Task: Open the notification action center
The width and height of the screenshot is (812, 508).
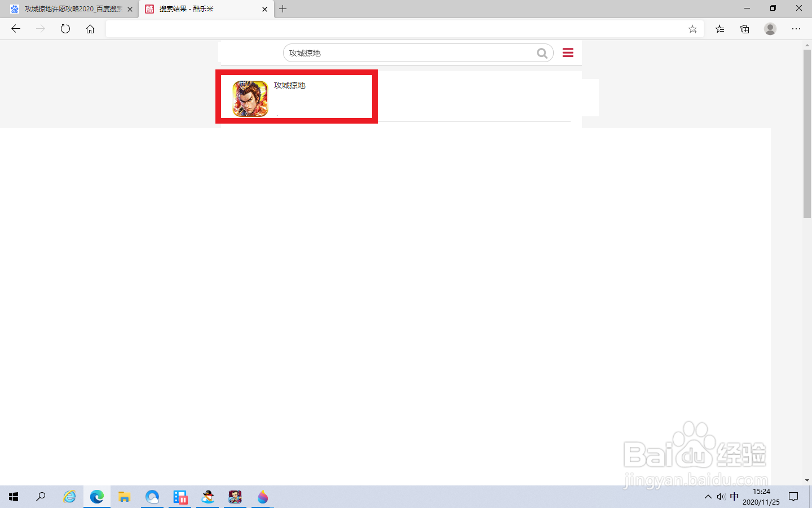Action: tap(793, 497)
